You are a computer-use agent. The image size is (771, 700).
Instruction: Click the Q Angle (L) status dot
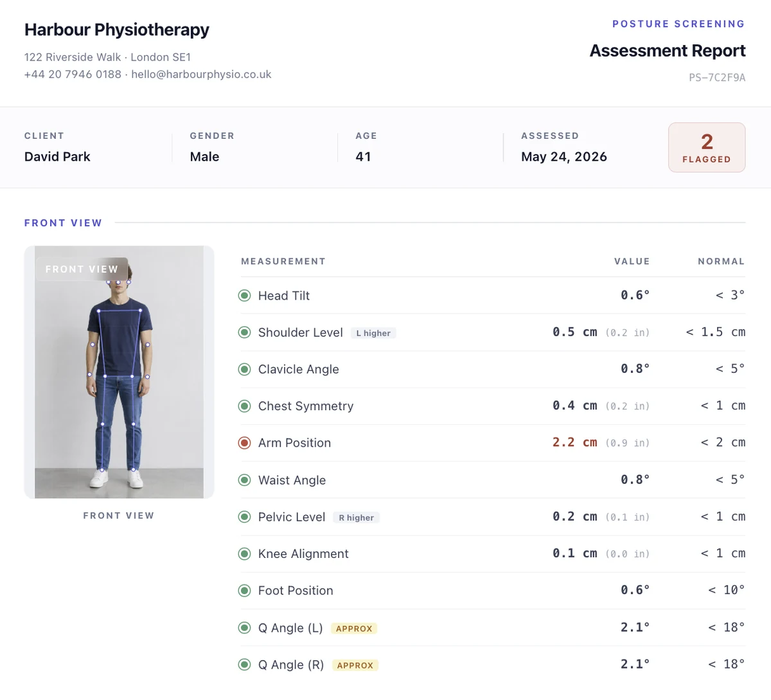click(244, 628)
